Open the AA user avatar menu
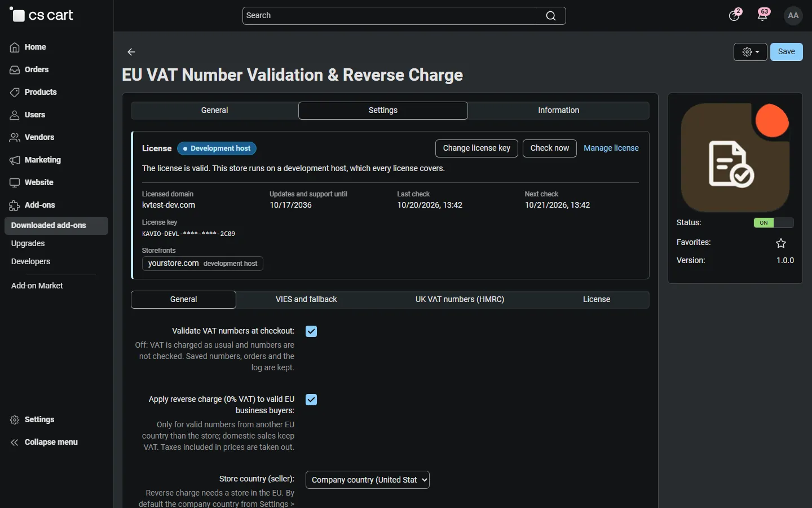Viewport: 812px width, 508px height. [x=793, y=16]
